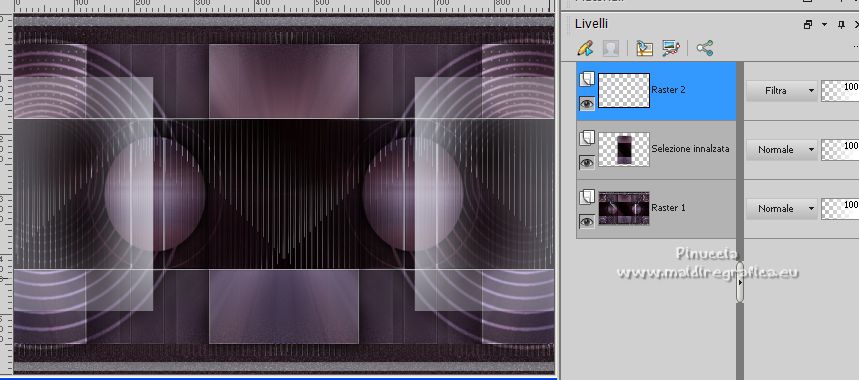Click the share icon in Livelli toolbar

click(705, 48)
